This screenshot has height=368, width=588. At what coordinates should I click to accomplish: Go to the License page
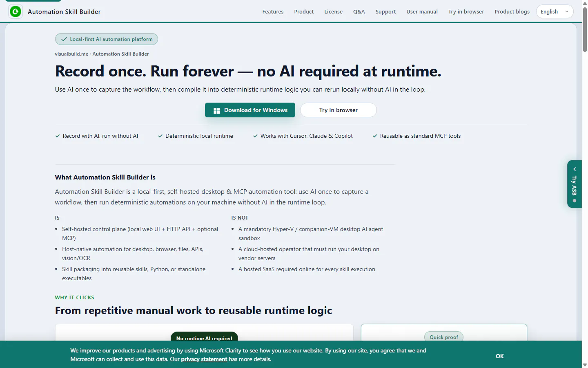[333, 11]
